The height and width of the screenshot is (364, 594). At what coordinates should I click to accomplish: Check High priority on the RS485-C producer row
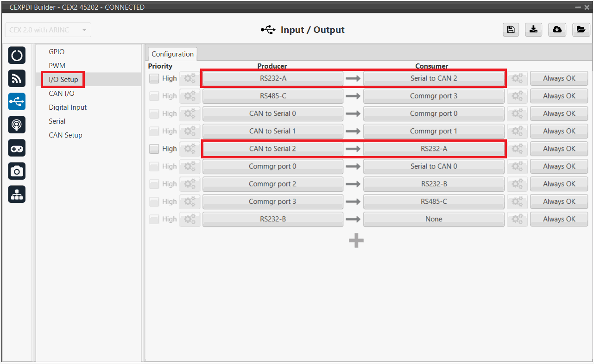click(154, 96)
